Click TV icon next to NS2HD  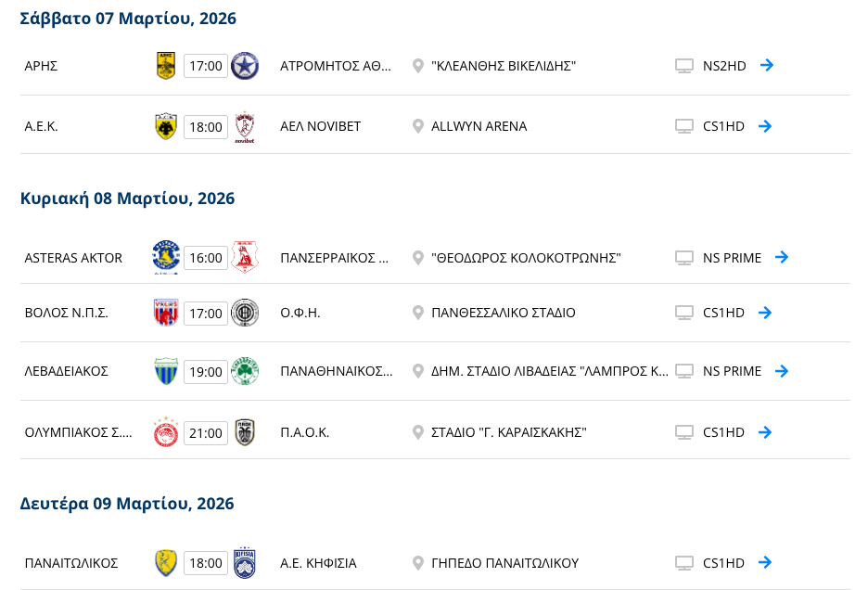tap(684, 66)
